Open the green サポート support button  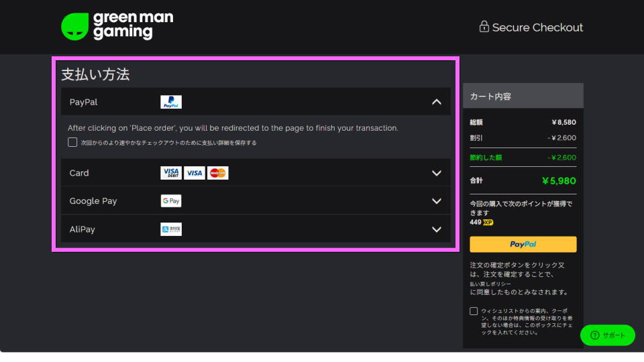pyautogui.click(x=607, y=335)
